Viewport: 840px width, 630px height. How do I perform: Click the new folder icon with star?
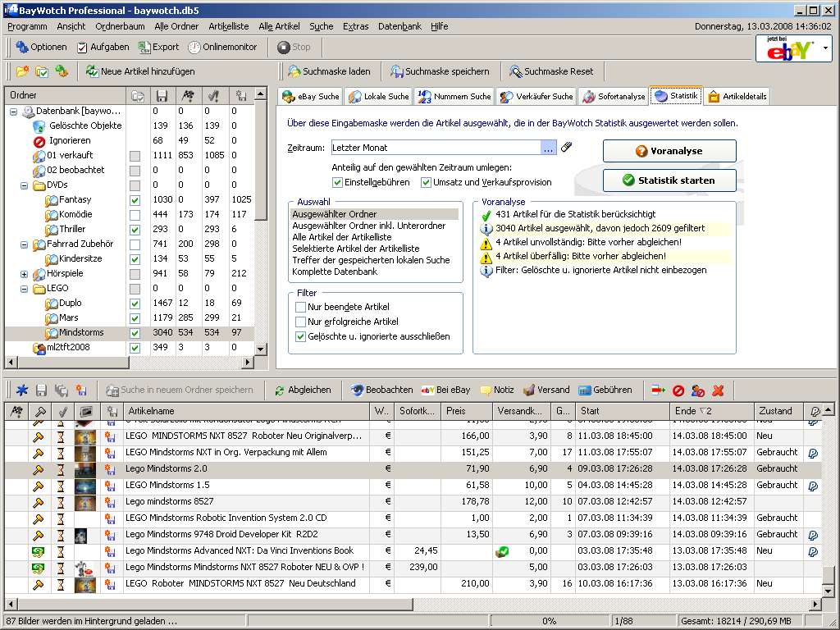pos(22,71)
